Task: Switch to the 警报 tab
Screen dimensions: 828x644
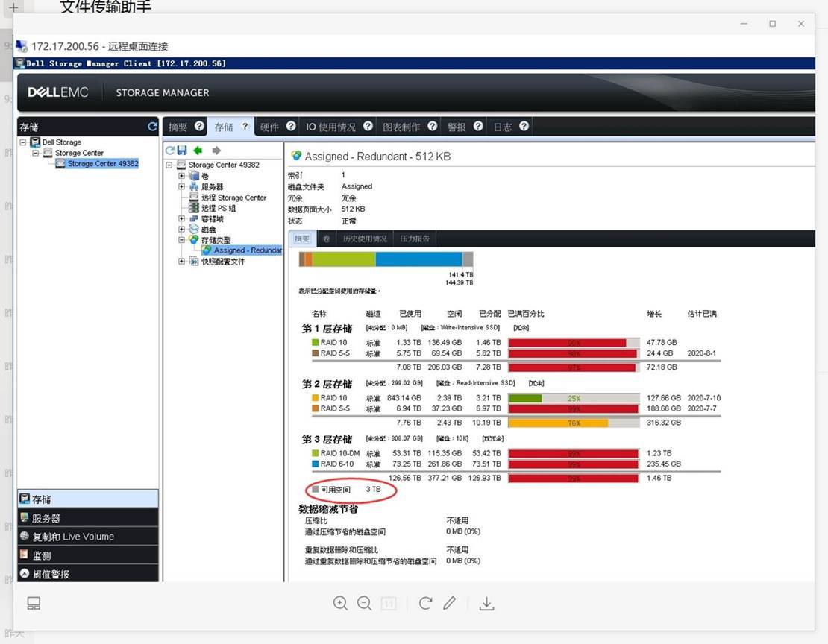Action: pos(457,127)
